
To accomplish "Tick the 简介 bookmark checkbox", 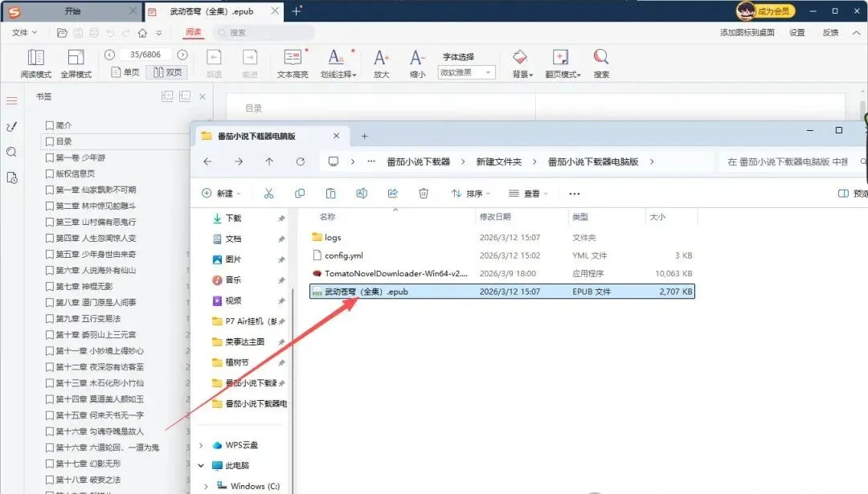I will 50,125.
